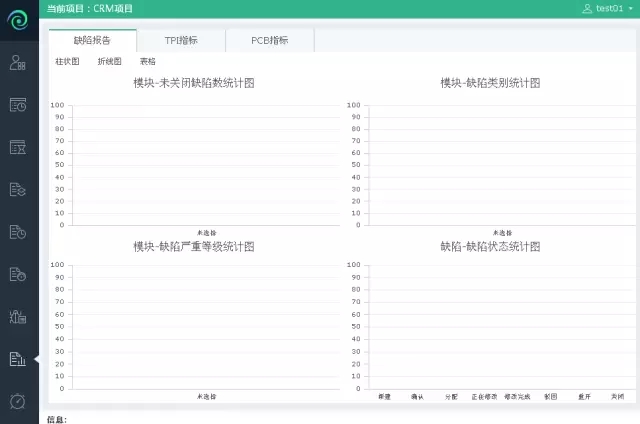Switch to the TPI指标 tab

tap(181, 40)
